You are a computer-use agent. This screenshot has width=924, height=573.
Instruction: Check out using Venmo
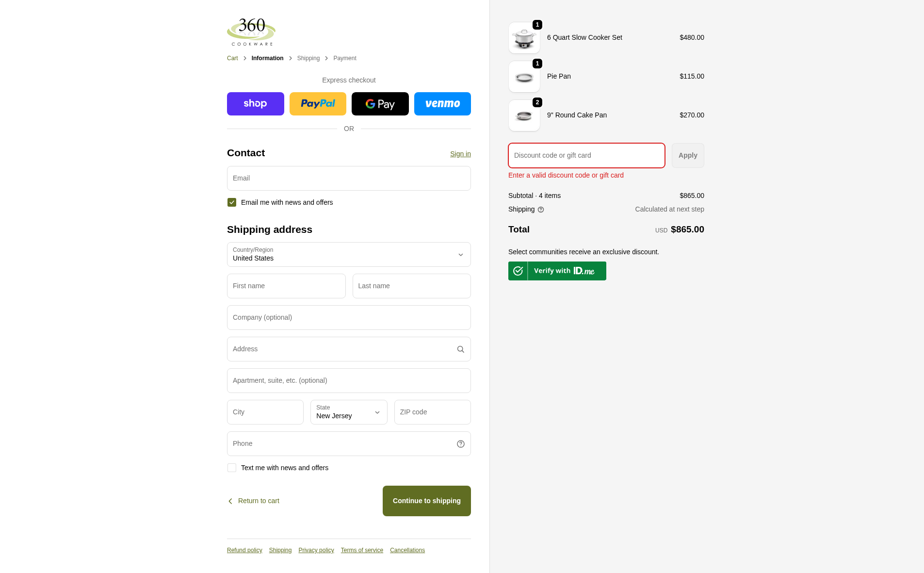(442, 104)
